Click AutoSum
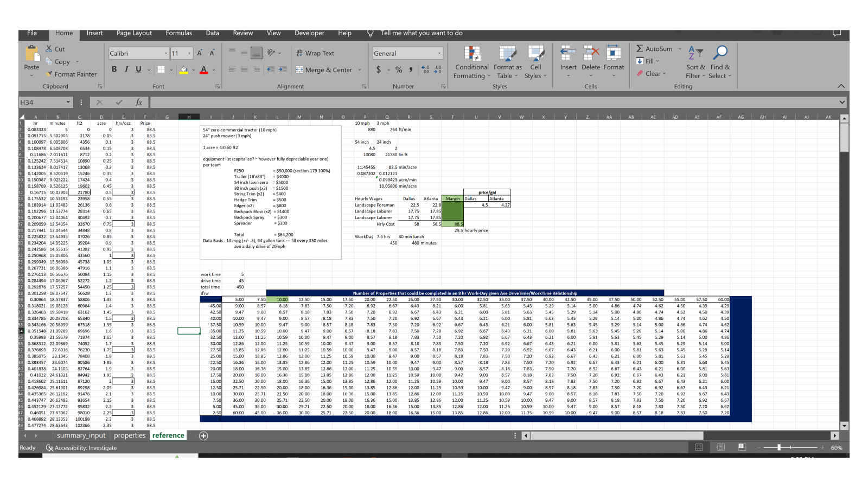The image size is (868, 488). tap(654, 49)
